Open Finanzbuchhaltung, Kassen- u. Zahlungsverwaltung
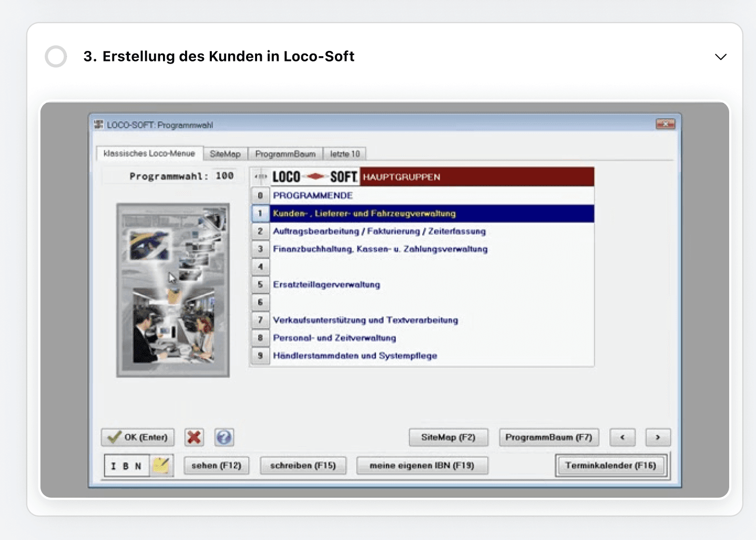This screenshot has height=540, width=756. [x=432, y=249]
